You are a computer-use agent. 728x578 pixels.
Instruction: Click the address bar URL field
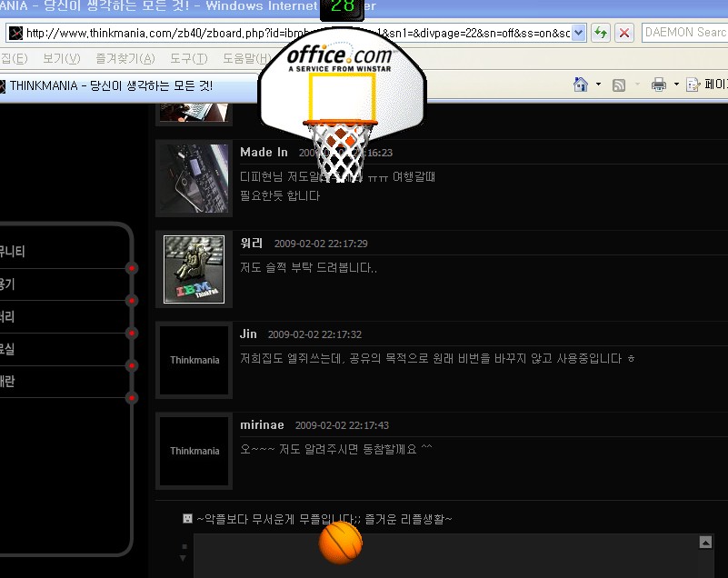point(297,33)
